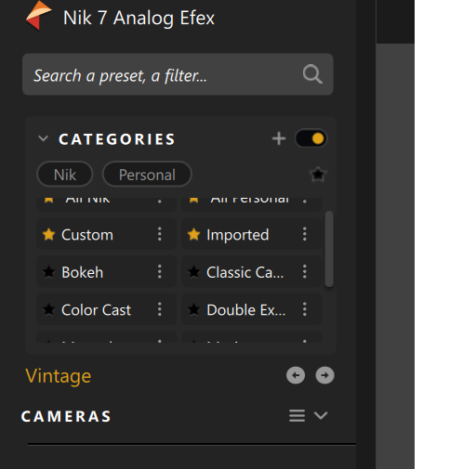Open options menu for Custom category
Screen dimensions: 476x469
coord(160,234)
